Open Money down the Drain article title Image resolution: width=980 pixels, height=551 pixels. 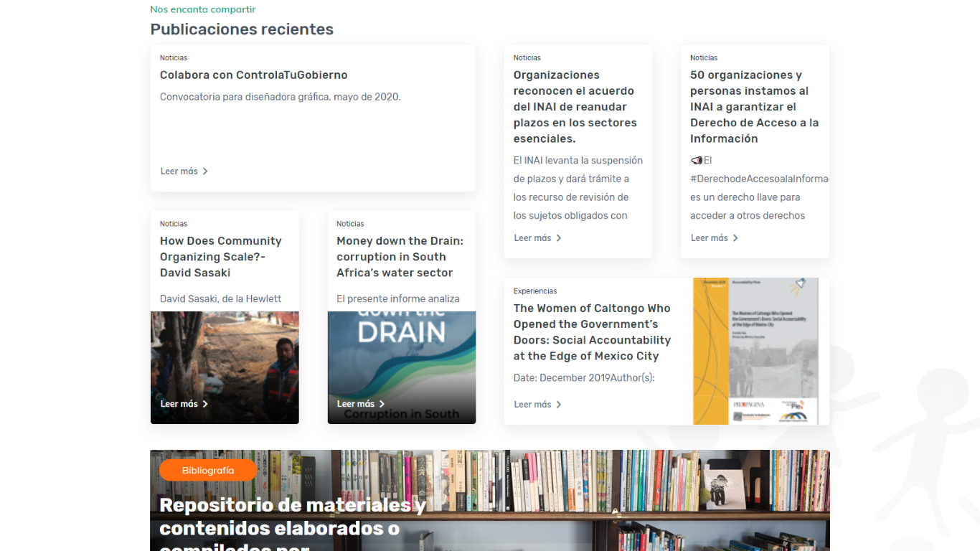pos(400,257)
